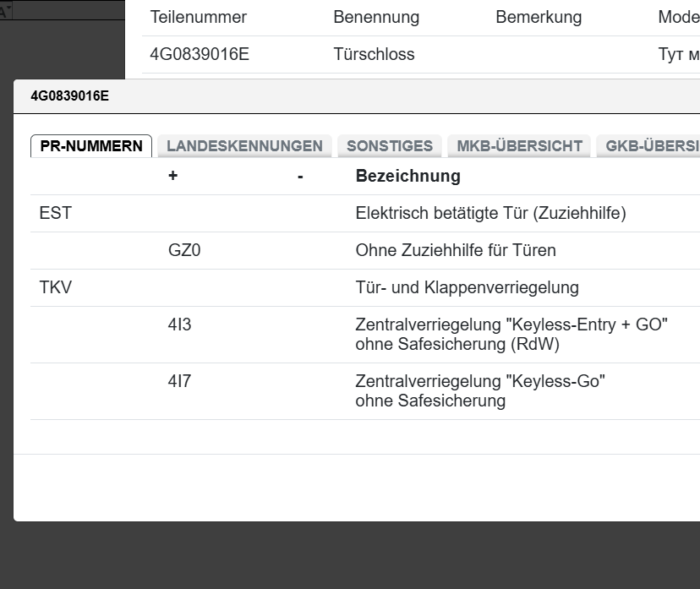
Task: Click the Bemerkung column header
Action: [538, 18]
